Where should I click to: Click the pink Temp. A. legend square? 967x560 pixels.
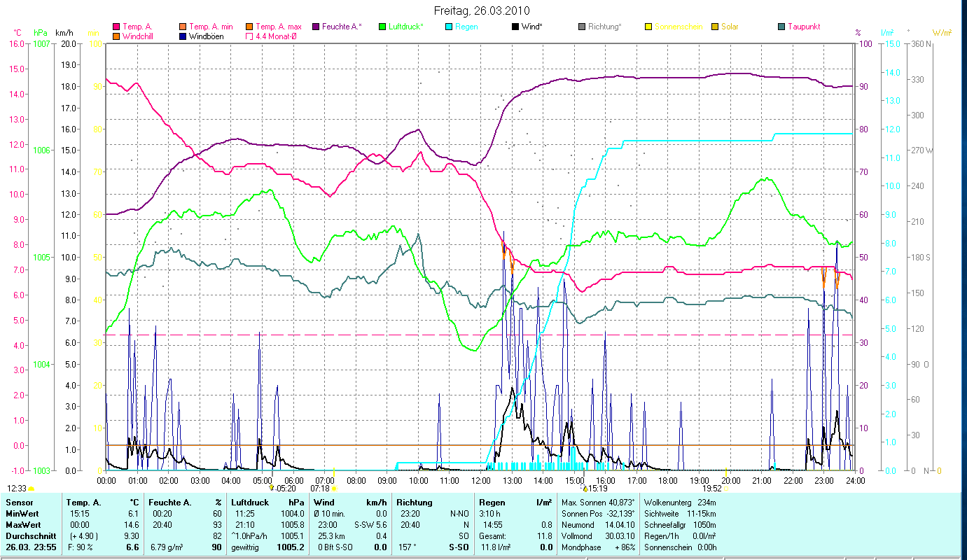click(116, 27)
